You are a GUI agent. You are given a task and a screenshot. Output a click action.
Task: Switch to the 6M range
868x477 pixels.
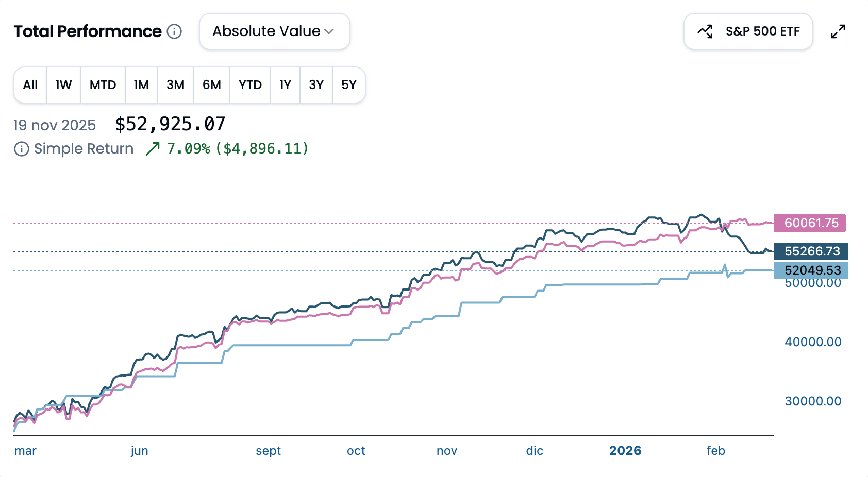tap(211, 85)
